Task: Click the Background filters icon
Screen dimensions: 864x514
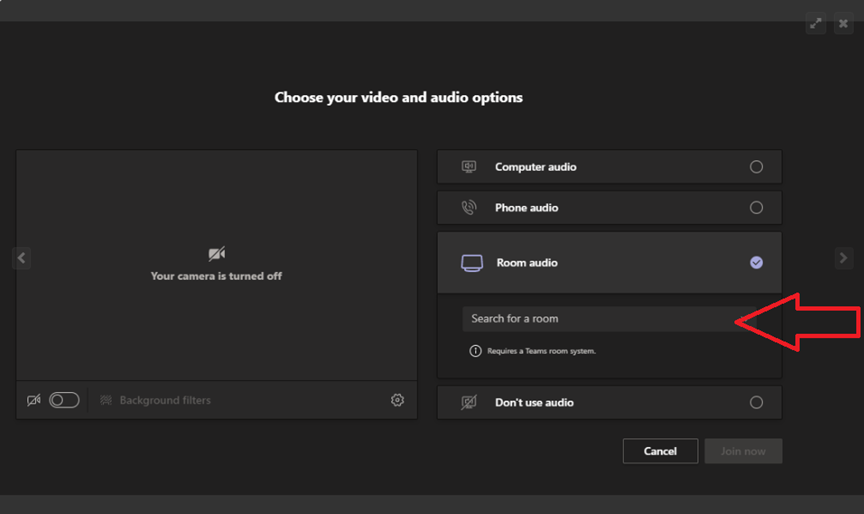Action: tap(106, 400)
